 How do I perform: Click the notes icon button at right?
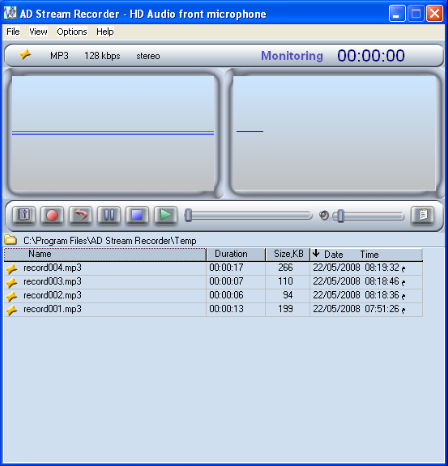423,215
